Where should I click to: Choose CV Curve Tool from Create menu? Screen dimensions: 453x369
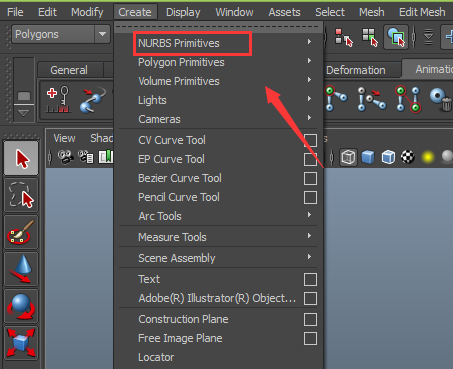172,140
